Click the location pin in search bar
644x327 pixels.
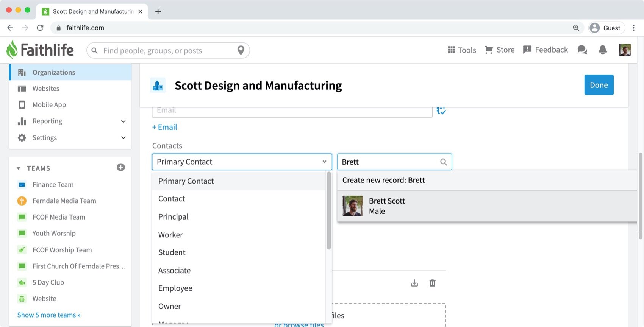pyautogui.click(x=241, y=50)
